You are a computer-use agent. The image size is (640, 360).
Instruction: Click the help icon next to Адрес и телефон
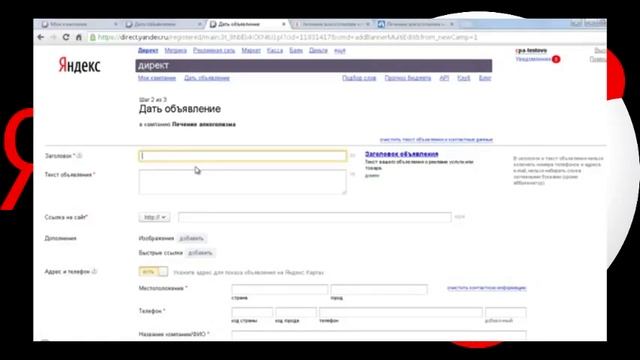pyautogui.click(x=94, y=271)
